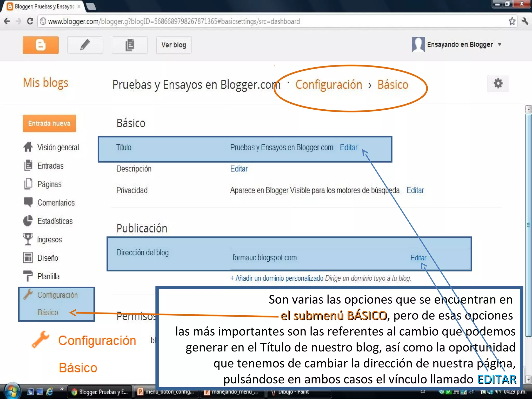Click Editar next to the blog Título
Screen dimensions: 532x399
349,147
